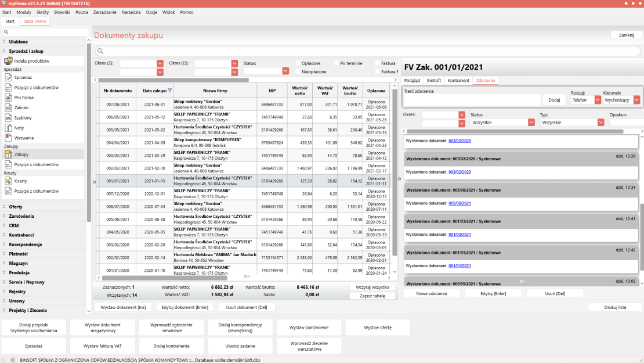Click Edytuj dokument [Enter] button
Viewport: 644px width, 363px height.
click(x=185, y=307)
